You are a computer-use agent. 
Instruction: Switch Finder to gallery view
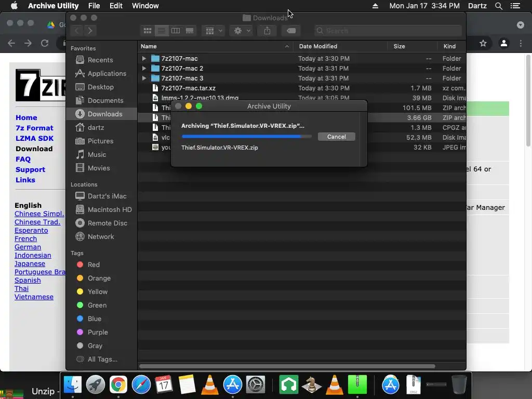pos(190,31)
